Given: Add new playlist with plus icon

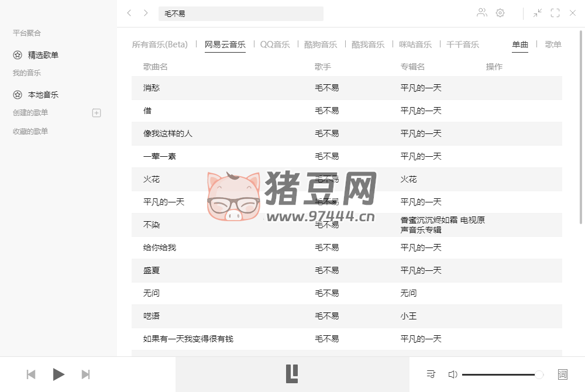Looking at the screenshot, I should click(97, 113).
